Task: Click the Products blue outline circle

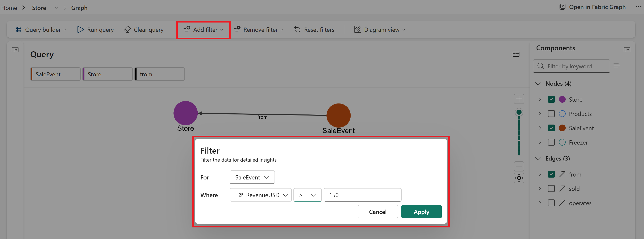Action: pos(562,114)
